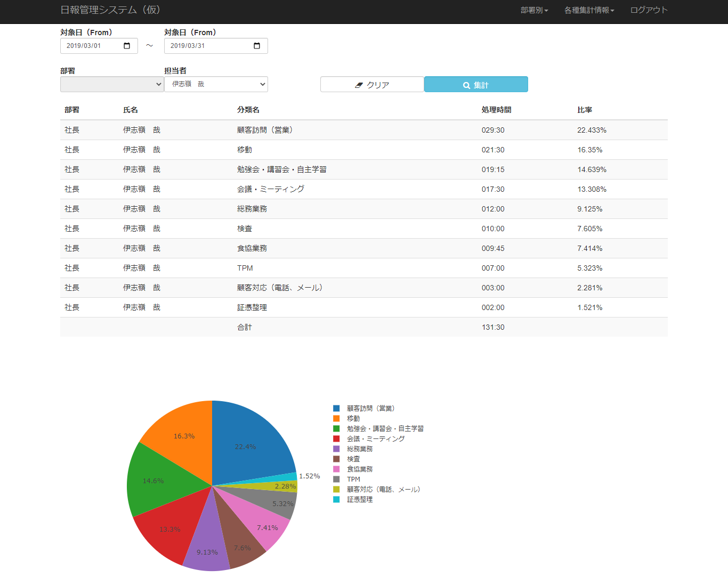Click legend label 顧客対応（電話、メール）
This screenshot has height=586, width=728.
384,490
